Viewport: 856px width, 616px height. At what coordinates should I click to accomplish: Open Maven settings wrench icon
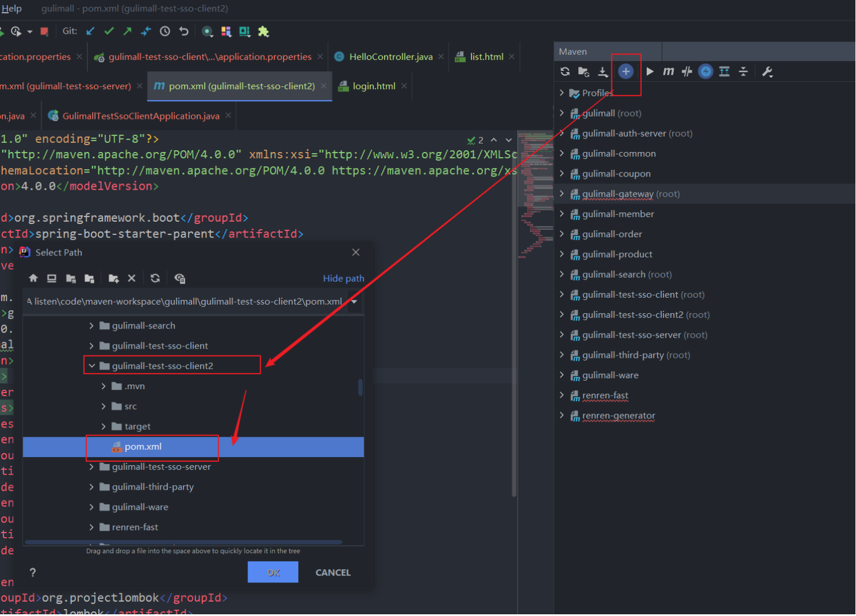pyautogui.click(x=767, y=71)
